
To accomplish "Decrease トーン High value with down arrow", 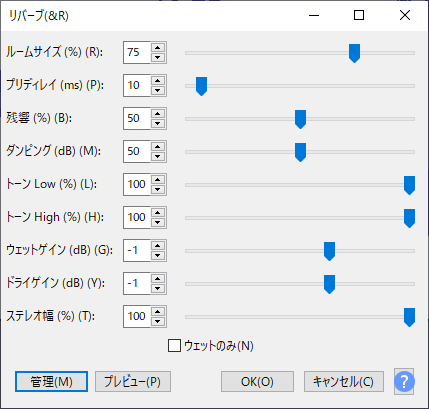I will pyautogui.click(x=158, y=222).
